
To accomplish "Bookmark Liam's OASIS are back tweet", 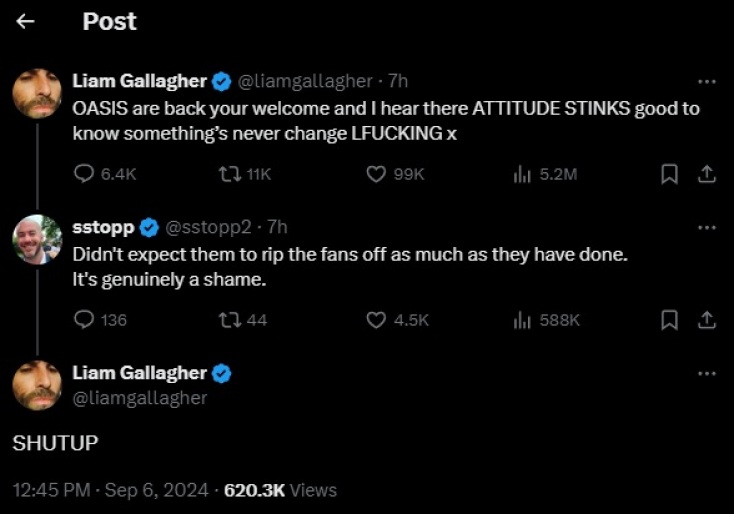I will click(670, 174).
